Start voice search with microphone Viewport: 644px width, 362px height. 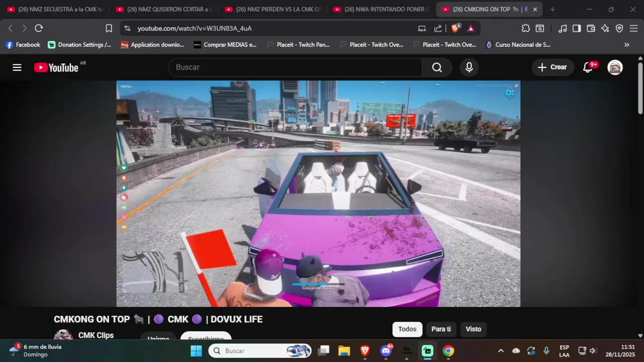[469, 67]
